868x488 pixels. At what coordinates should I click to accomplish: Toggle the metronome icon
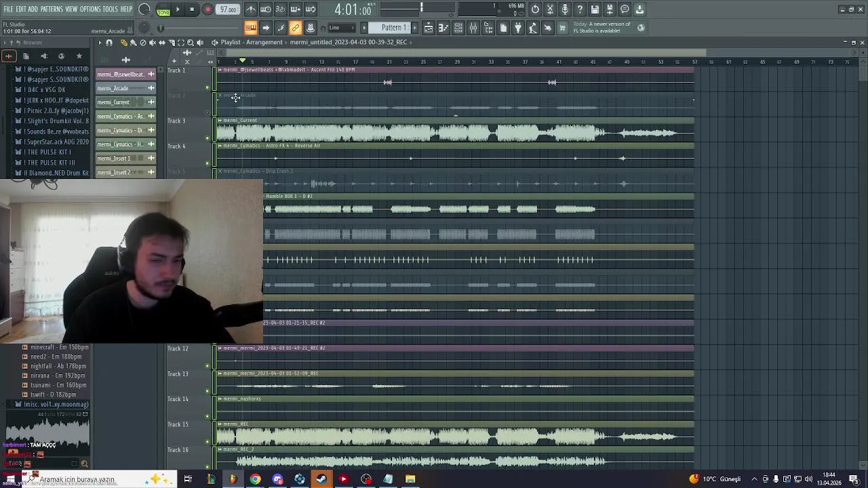point(251,9)
